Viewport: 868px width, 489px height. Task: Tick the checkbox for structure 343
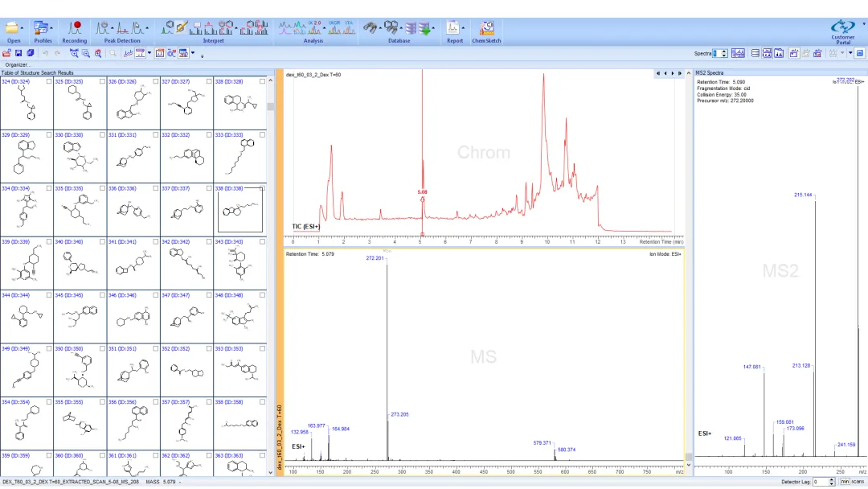click(x=262, y=241)
